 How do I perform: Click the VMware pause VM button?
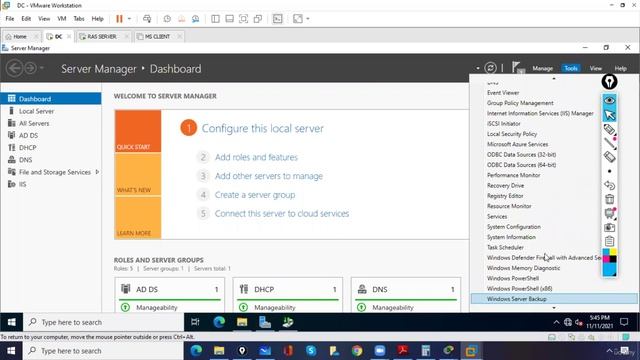[119, 19]
